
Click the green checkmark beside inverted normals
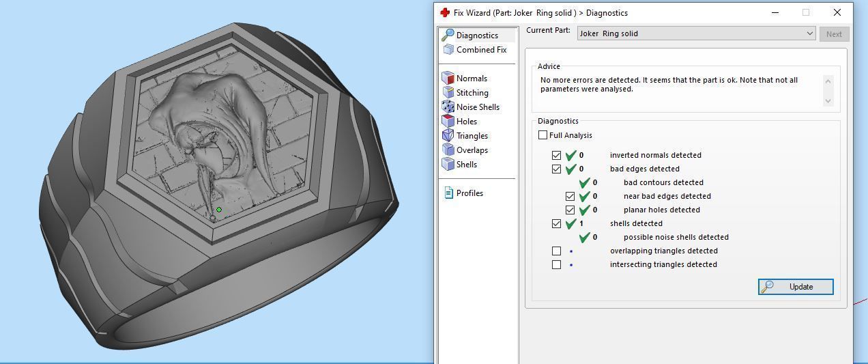(570, 155)
